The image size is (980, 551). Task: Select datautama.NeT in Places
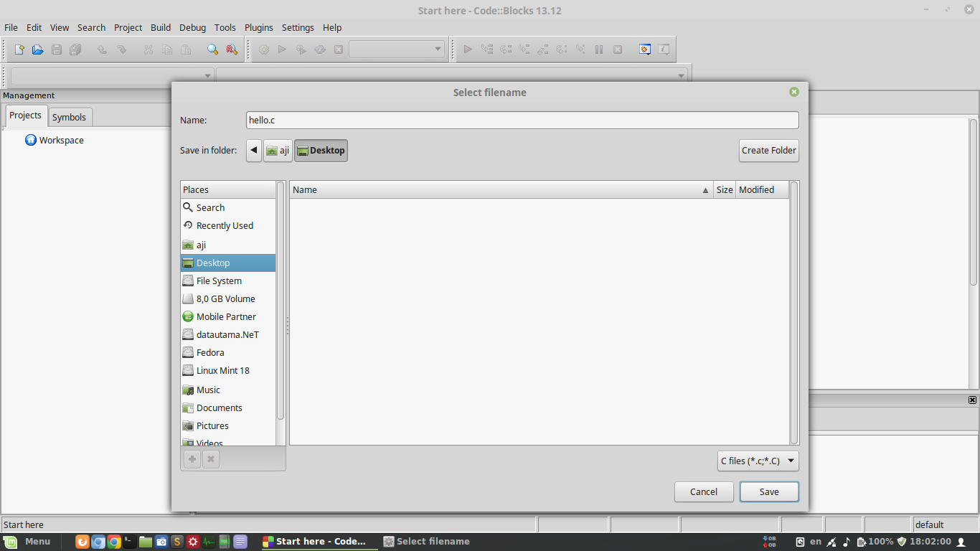point(227,334)
